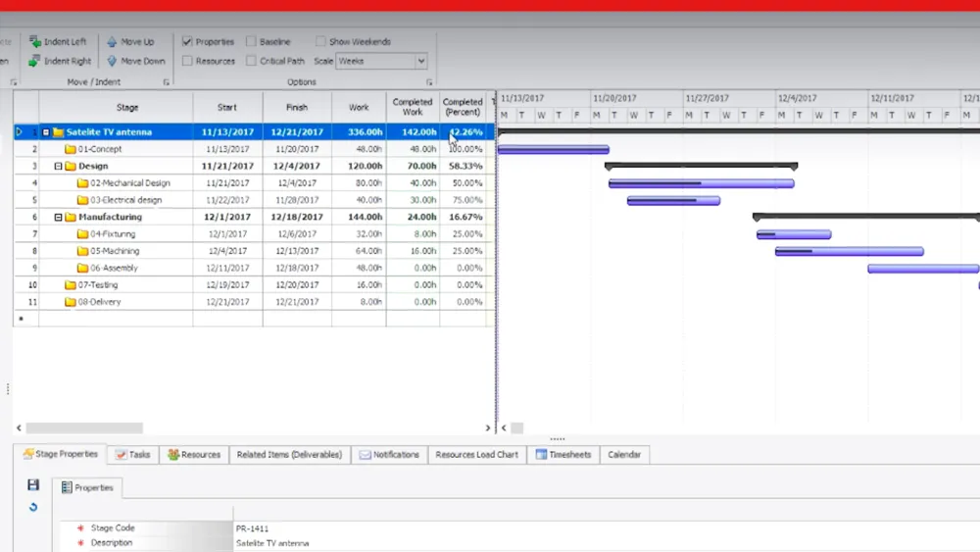Collapse the Manufacturing stage group

[x=58, y=217]
